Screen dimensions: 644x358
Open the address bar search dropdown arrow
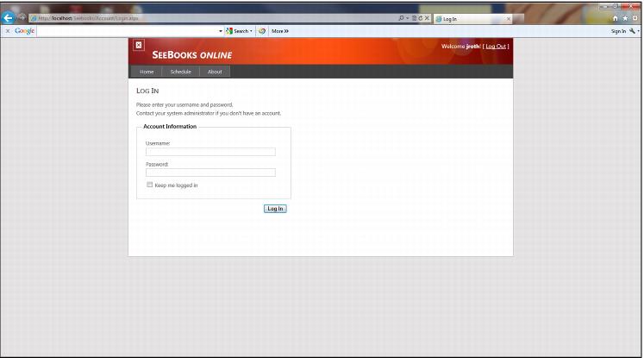tap(408, 18)
